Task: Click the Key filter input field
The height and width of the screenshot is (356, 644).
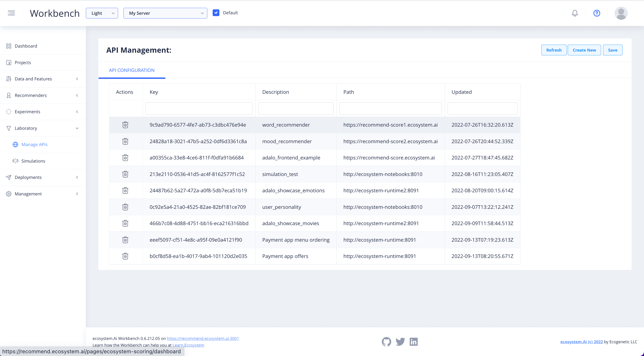Action: [199, 108]
